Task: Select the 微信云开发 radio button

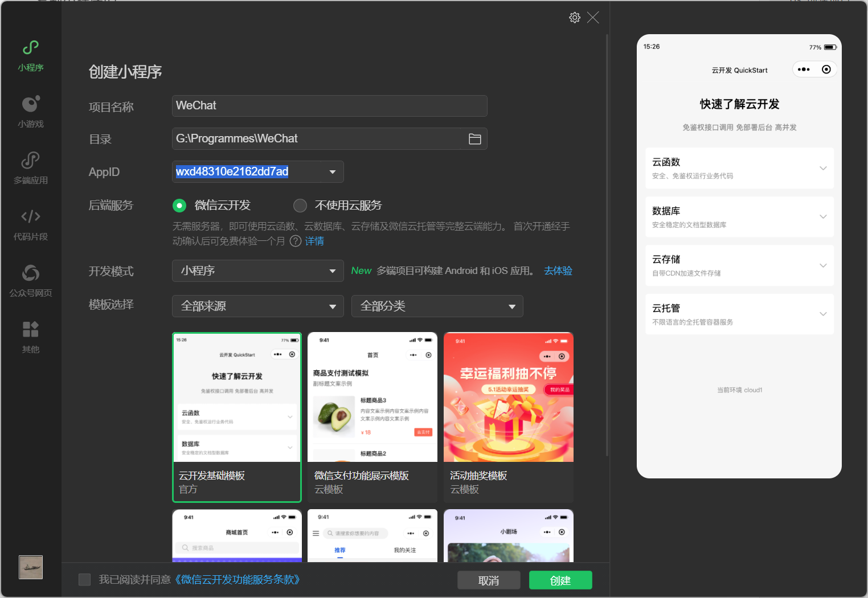Action: coord(179,205)
